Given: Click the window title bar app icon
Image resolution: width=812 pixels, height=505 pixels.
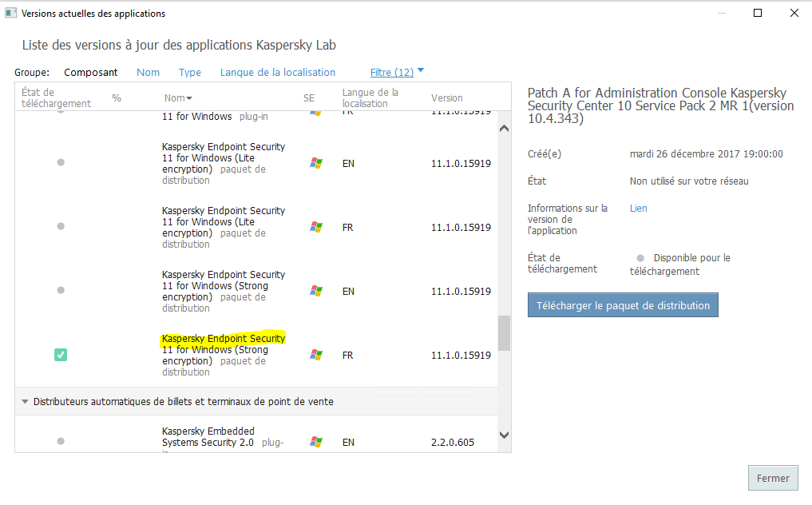Looking at the screenshot, I should [x=11, y=13].
